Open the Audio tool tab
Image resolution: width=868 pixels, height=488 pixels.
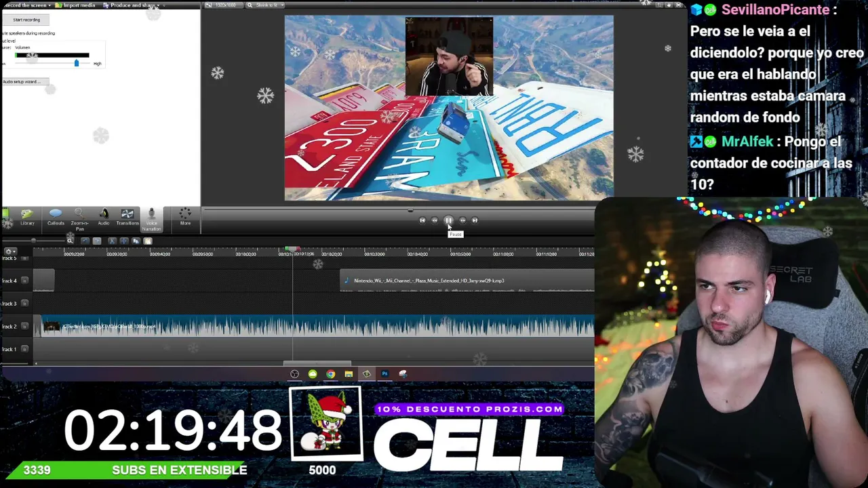point(103,218)
